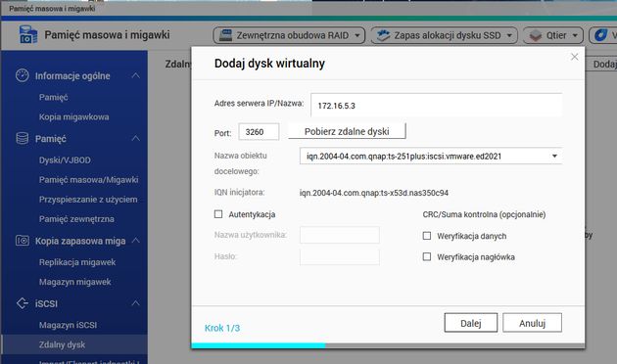Click the Informacje ogólne gauge icon
This screenshot has width=617, height=364.
point(22,75)
